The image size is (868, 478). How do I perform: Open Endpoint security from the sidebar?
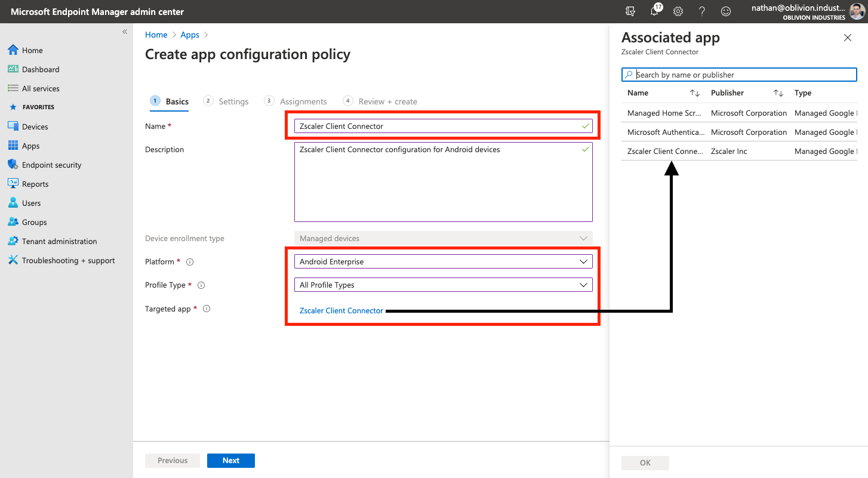[51, 165]
